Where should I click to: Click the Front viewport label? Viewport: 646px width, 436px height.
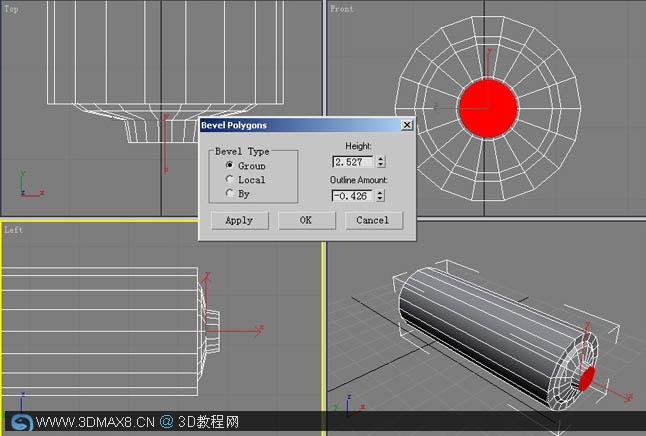pyautogui.click(x=342, y=9)
